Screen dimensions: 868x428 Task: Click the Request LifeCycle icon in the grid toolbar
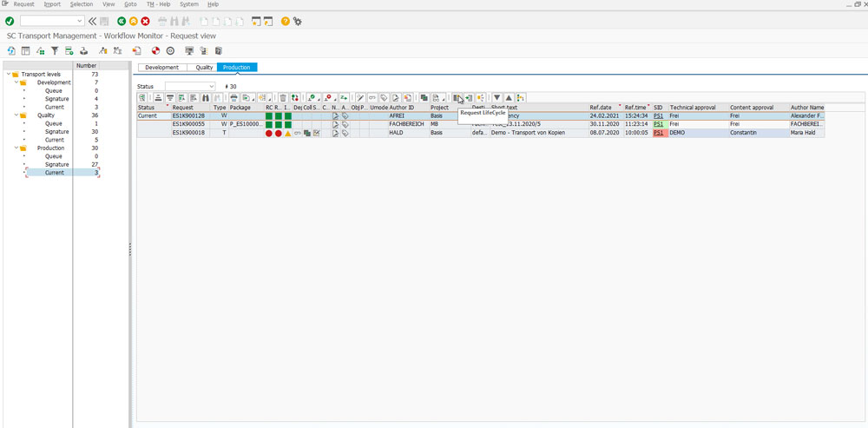point(457,97)
